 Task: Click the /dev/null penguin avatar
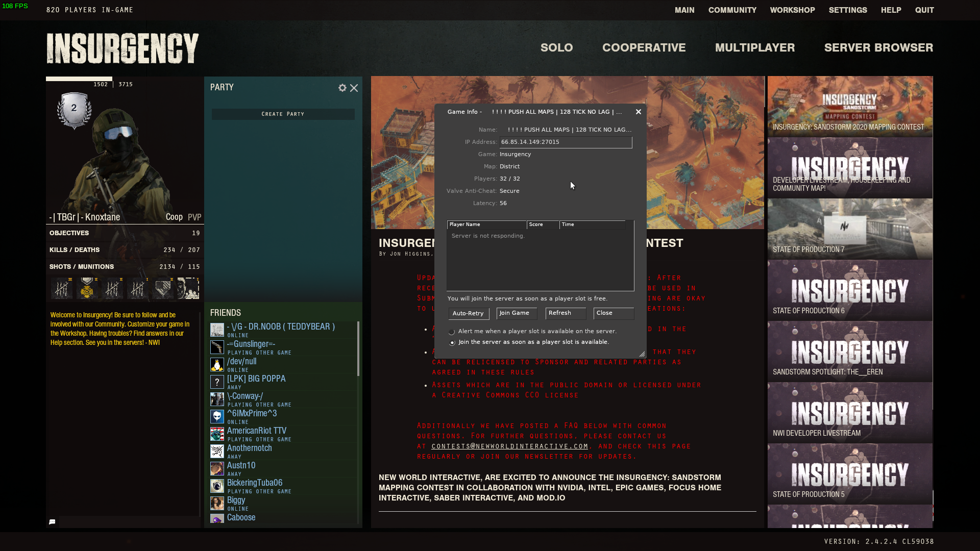(217, 364)
